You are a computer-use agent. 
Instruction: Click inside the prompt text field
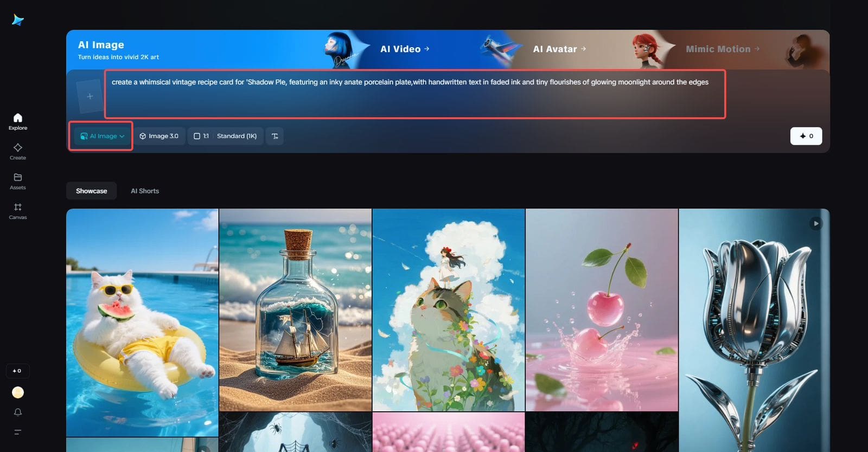tap(414, 95)
